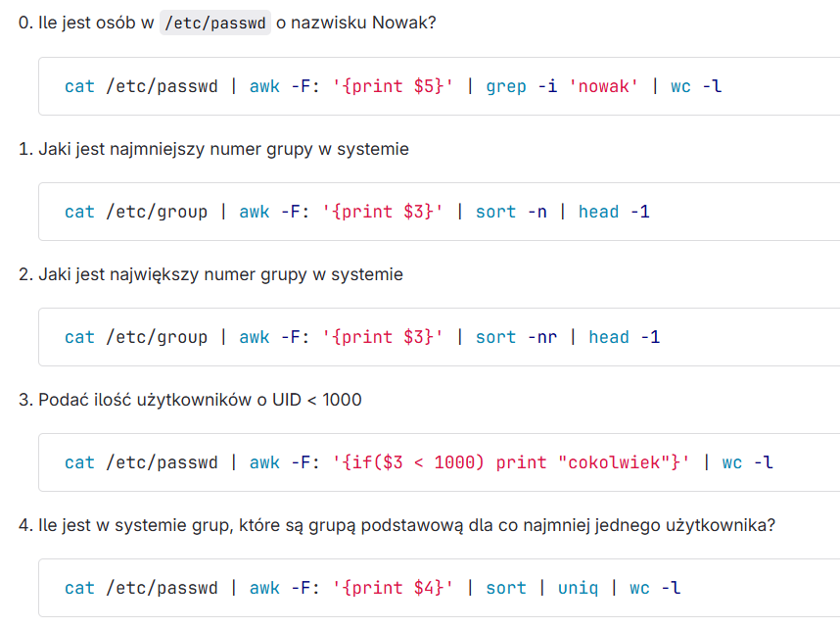Click 'head -1' in the sort -n command
Image resolution: width=840 pixels, height=628 pixels.
614,212
